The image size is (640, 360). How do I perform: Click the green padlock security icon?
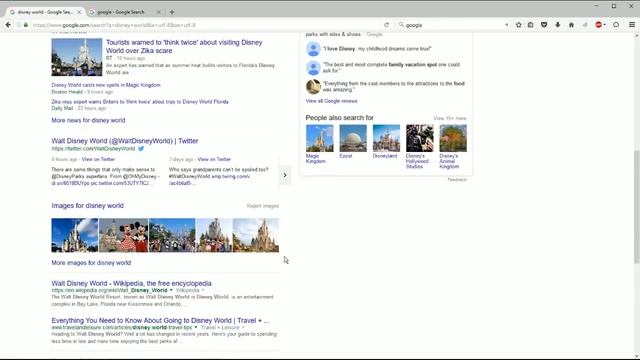26,25
